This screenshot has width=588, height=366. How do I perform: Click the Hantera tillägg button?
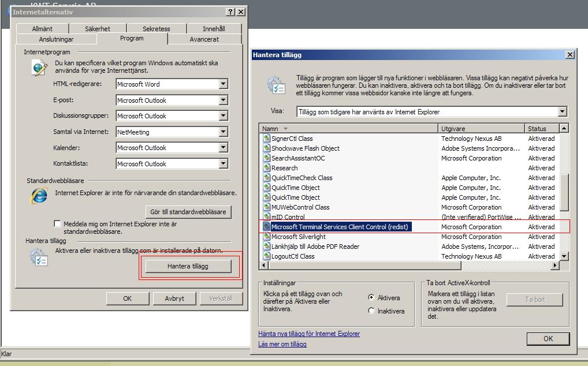point(188,266)
